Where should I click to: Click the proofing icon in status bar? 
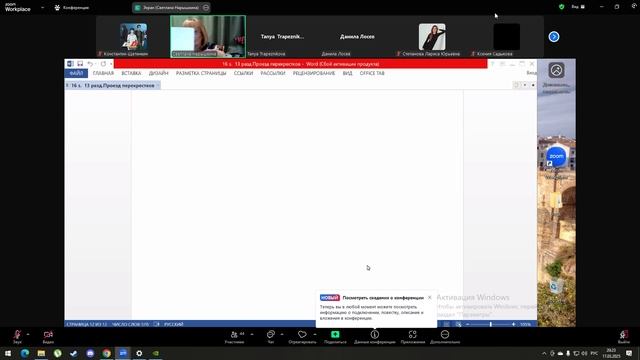click(x=156, y=324)
